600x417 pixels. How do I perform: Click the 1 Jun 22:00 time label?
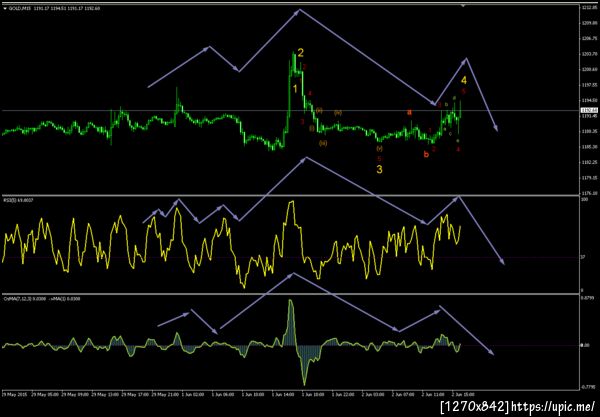click(x=343, y=394)
